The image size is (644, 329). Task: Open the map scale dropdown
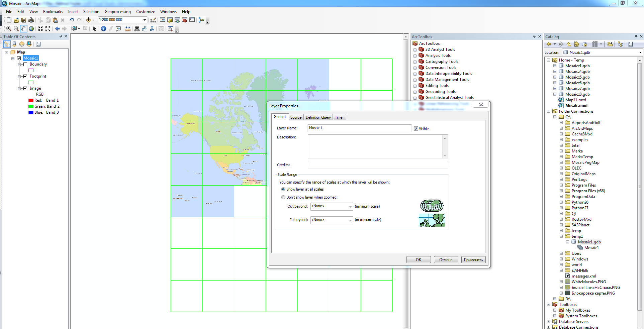pos(145,20)
